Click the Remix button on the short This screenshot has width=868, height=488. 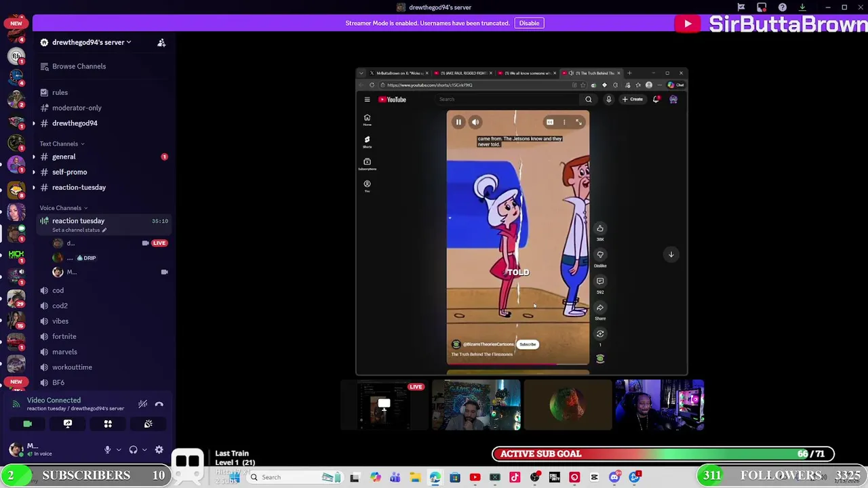(600, 333)
